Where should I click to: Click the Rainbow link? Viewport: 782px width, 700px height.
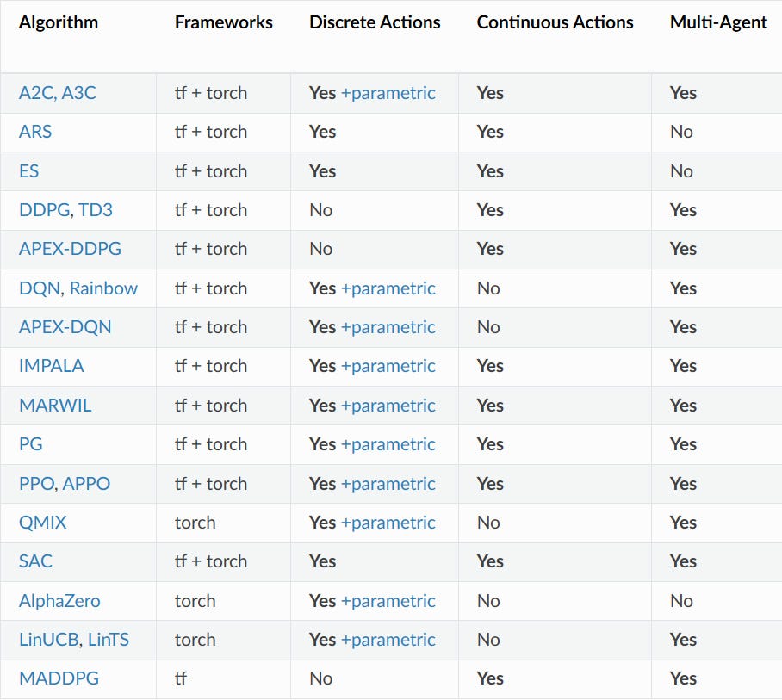click(103, 288)
